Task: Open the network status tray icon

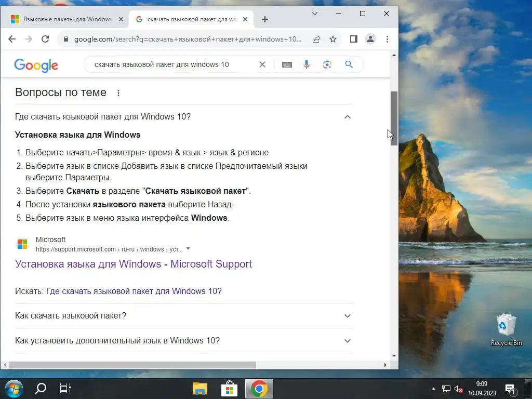Action: click(446, 389)
